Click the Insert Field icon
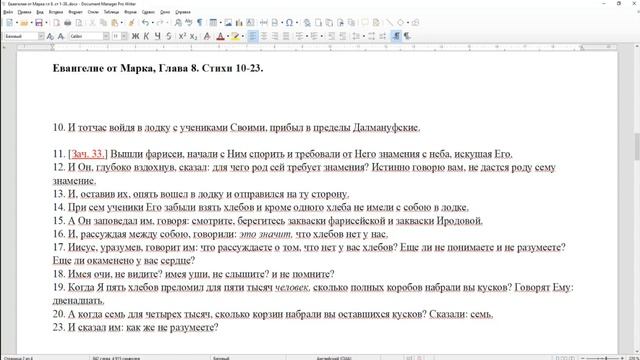This screenshot has width=640, height=360. [x=275, y=23]
